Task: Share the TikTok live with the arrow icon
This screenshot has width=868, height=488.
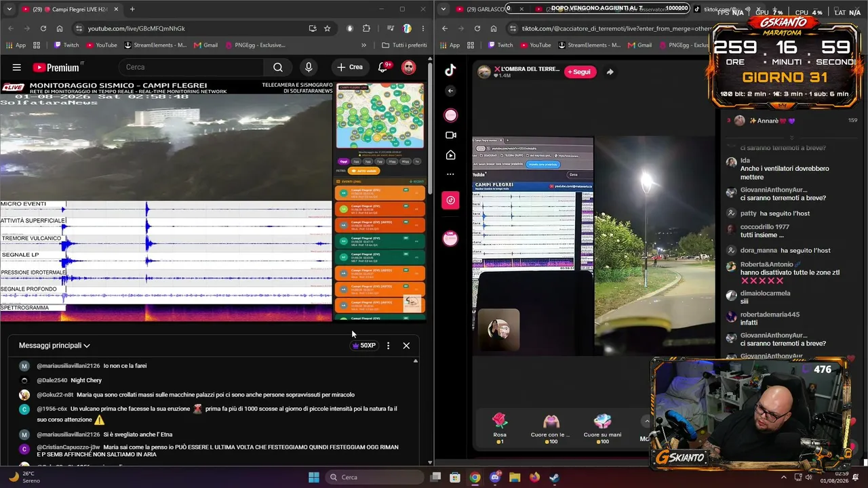Action: tap(610, 72)
